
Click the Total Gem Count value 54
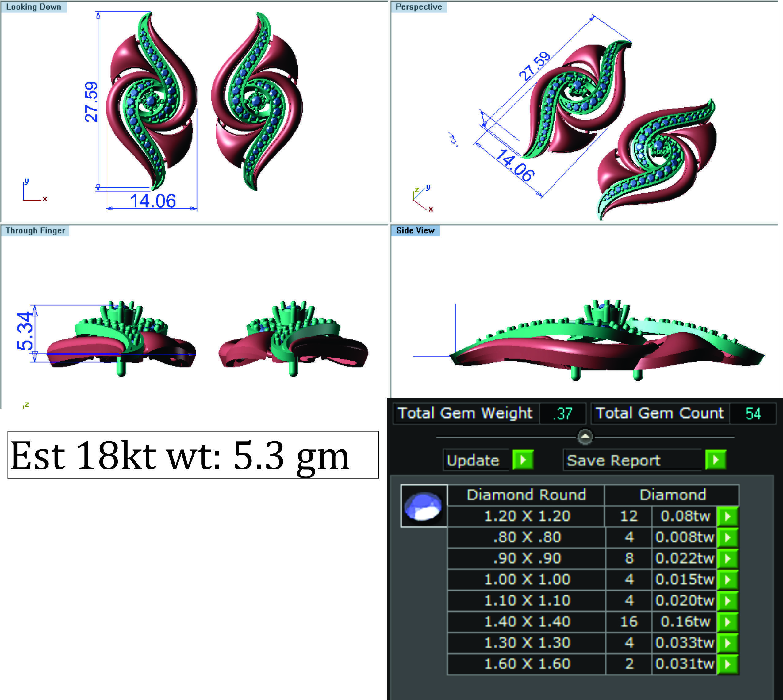(753, 413)
